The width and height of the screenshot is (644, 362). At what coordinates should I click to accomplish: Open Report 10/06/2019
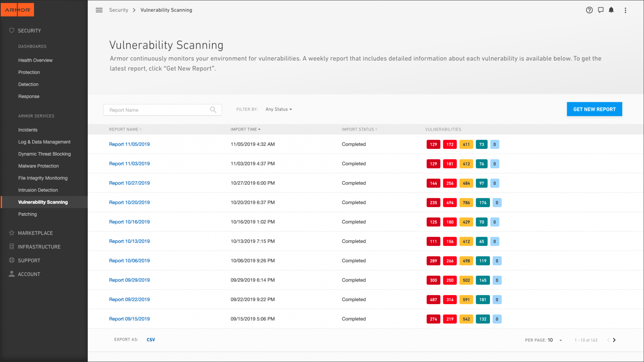(x=129, y=261)
